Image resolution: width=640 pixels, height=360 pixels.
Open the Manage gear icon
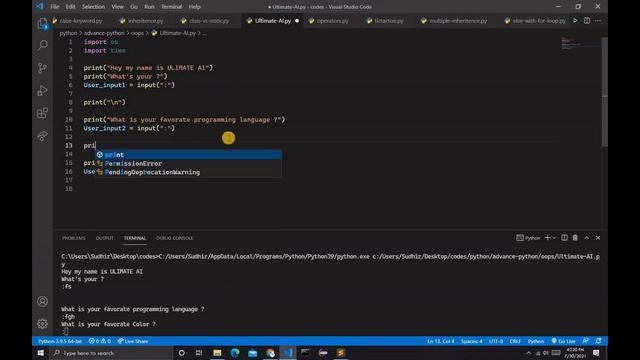(x=42, y=324)
